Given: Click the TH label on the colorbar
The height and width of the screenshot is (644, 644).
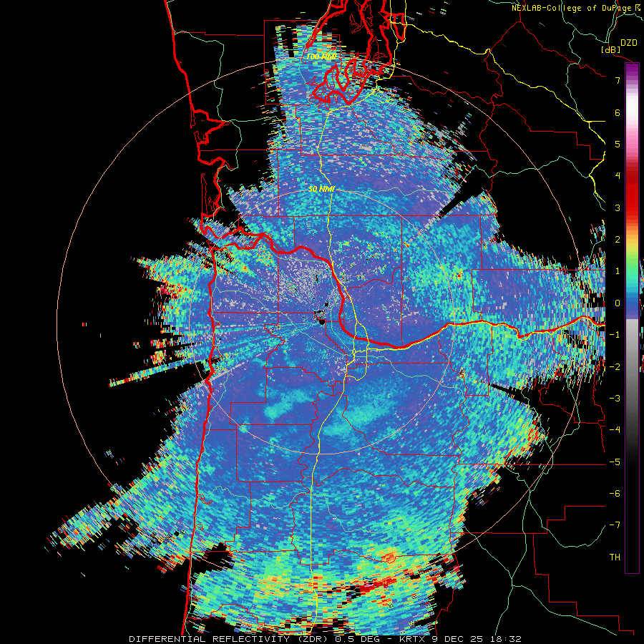Looking at the screenshot, I should 615,557.
